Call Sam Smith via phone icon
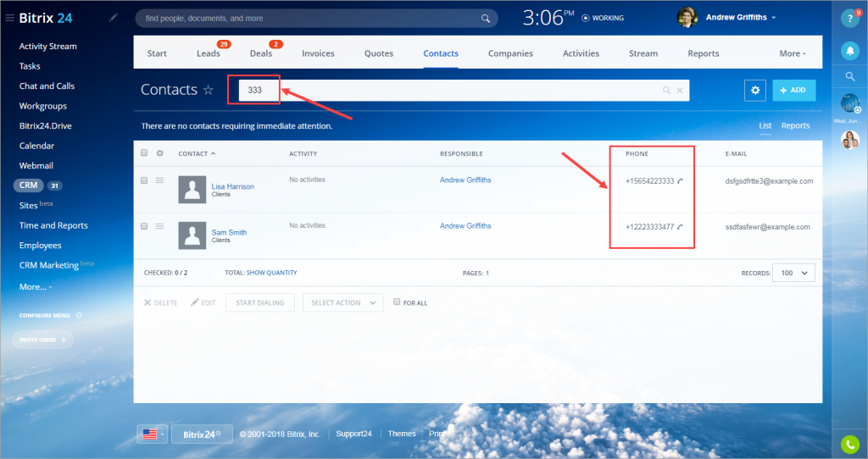The image size is (868, 459). click(681, 227)
